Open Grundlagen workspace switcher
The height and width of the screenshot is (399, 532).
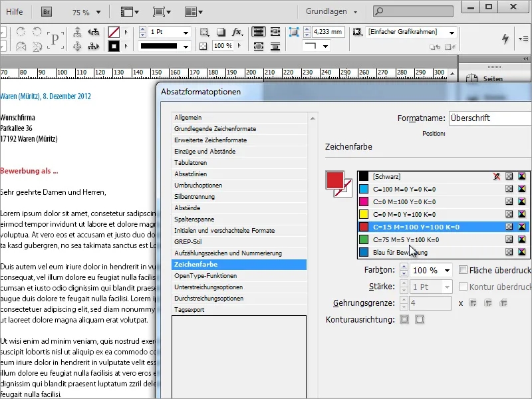(331, 11)
